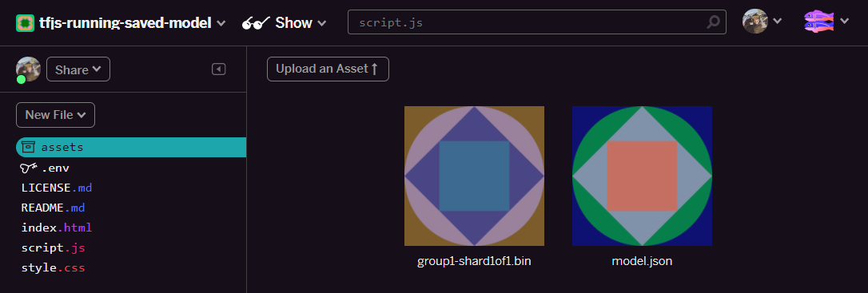This screenshot has height=293, width=868.
Task: Click the project logo icon beside tfjs-running-saved-model
Action: (x=25, y=23)
